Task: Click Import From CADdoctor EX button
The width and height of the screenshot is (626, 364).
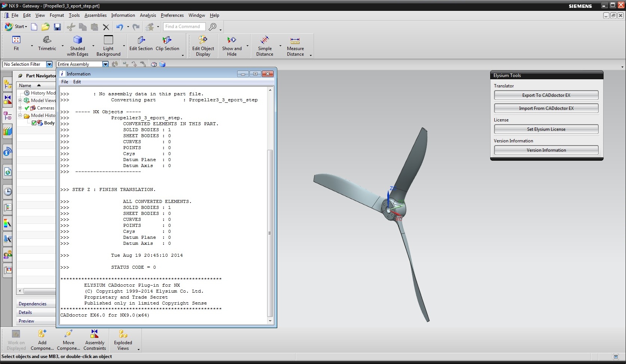Action: [x=546, y=108]
